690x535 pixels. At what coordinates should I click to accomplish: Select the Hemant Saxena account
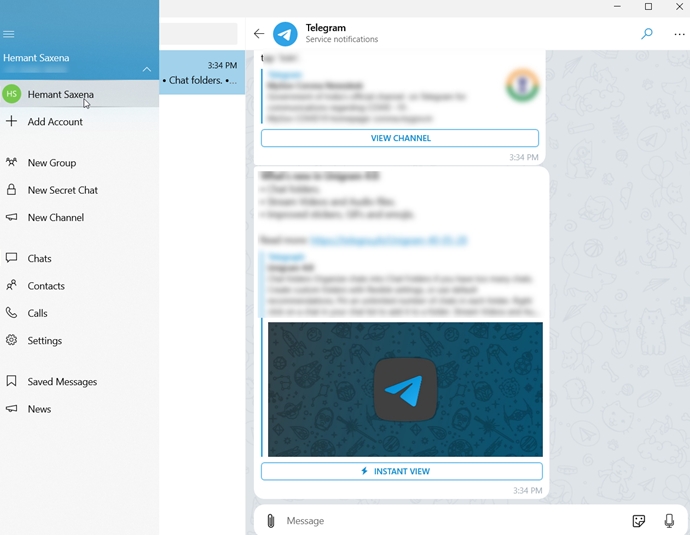tap(60, 94)
